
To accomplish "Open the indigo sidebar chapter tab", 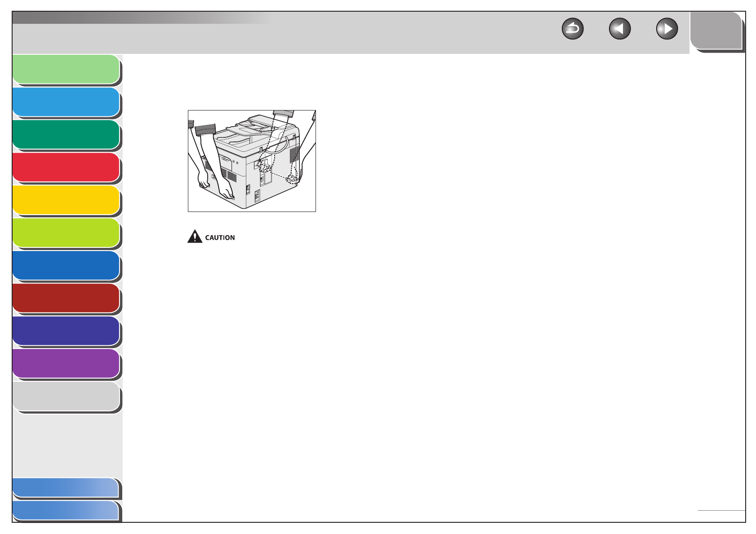I will point(66,331).
